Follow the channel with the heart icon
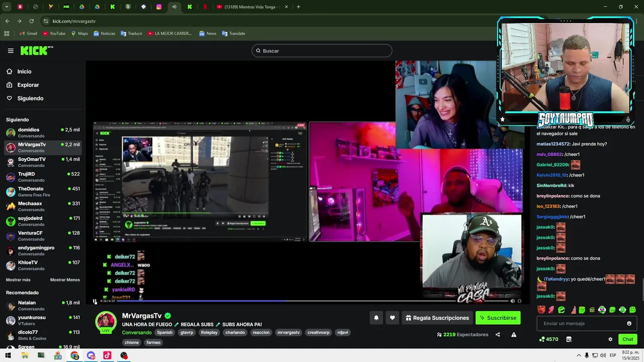Image resolution: width=644 pixels, height=362 pixels. point(392,318)
